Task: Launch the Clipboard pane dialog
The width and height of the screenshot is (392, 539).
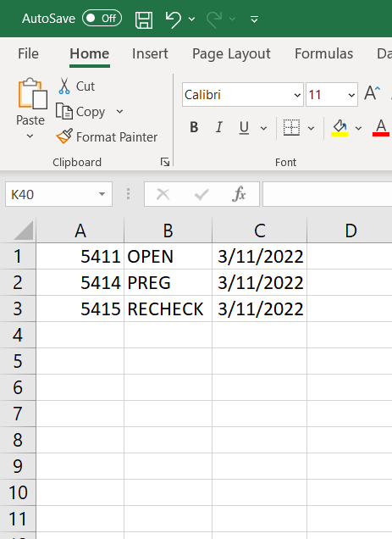Action: [x=165, y=162]
